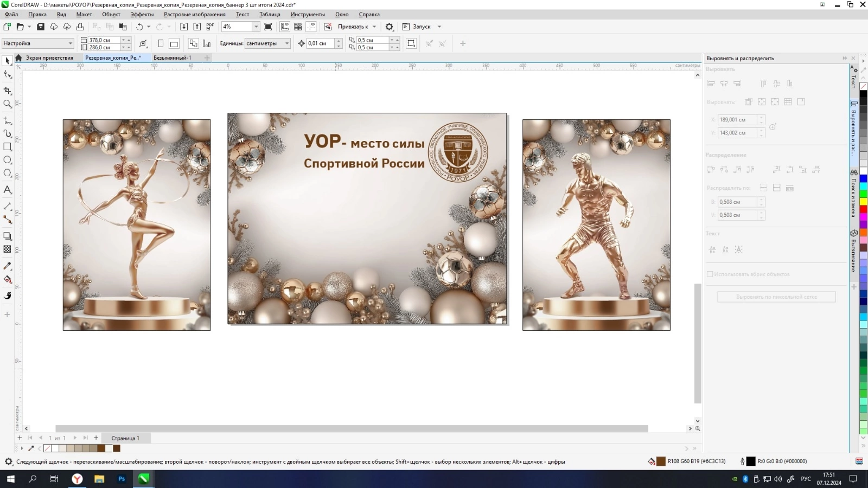Screen dimensions: 868x488
Task: Select the Rectangle tool
Action: tap(8, 146)
